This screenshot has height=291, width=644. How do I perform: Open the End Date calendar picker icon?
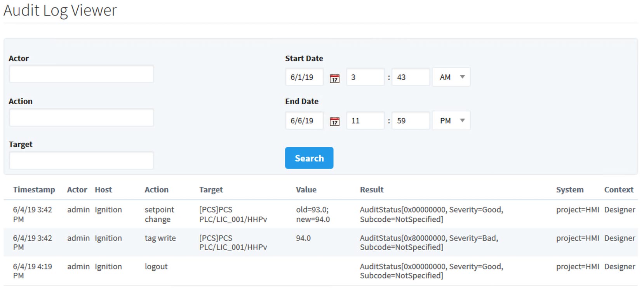pyautogui.click(x=334, y=121)
